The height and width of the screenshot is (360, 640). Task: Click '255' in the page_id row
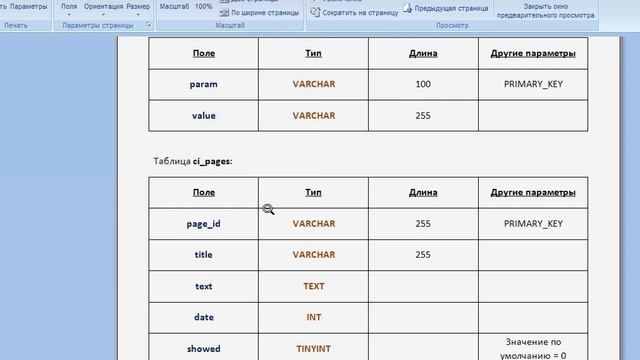click(423, 224)
